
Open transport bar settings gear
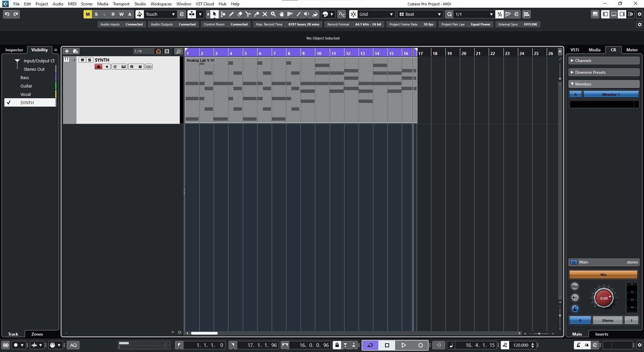point(640,345)
